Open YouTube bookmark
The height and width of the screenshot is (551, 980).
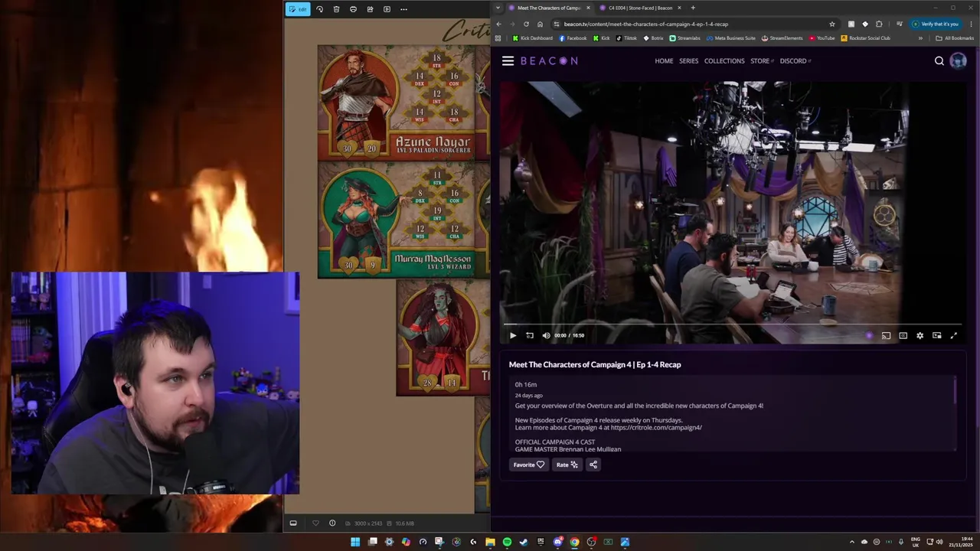coord(822,38)
